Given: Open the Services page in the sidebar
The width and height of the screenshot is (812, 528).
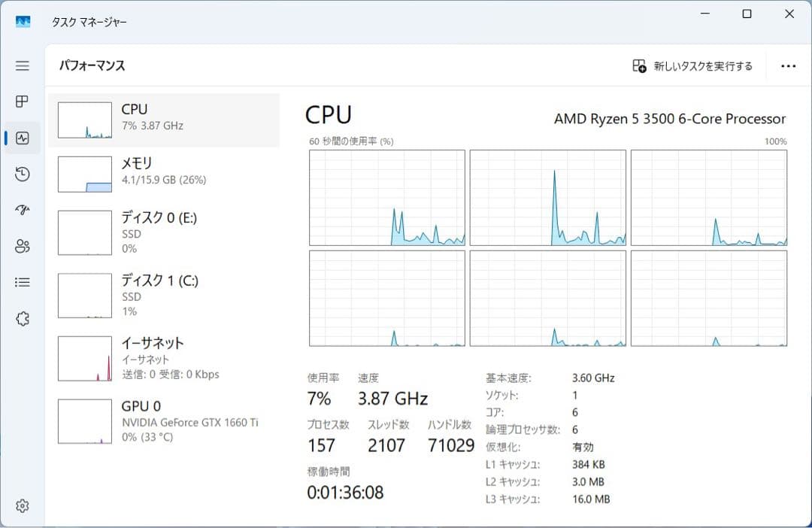Looking at the screenshot, I should click(x=23, y=318).
